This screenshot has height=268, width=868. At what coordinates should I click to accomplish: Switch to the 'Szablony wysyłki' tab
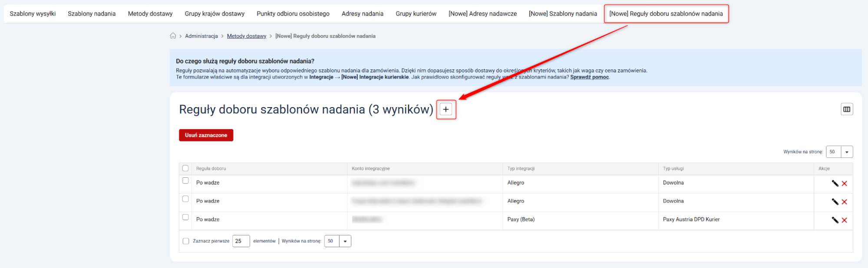[33, 14]
